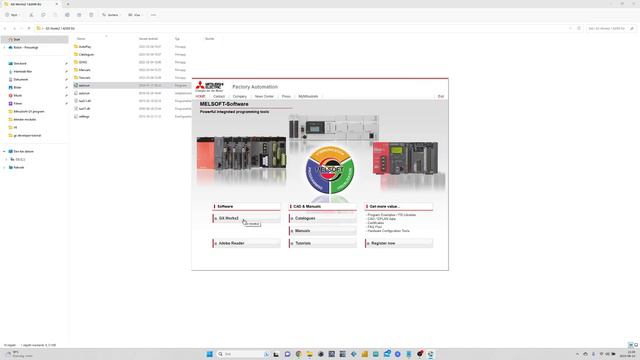Open MyMitsubishi in autorun navigation bar

tap(308, 96)
